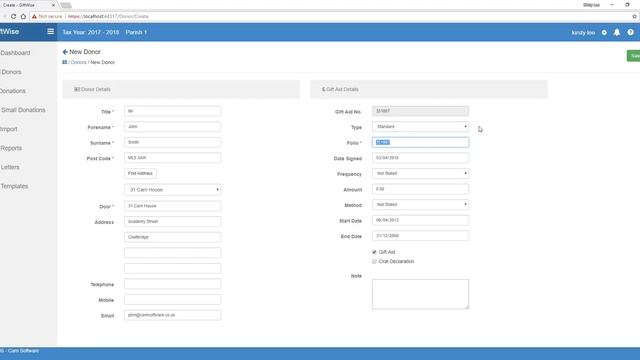The height and width of the screenshot is (360, 640).
Task: Click the Door input field
Action: tap(173, 206)
